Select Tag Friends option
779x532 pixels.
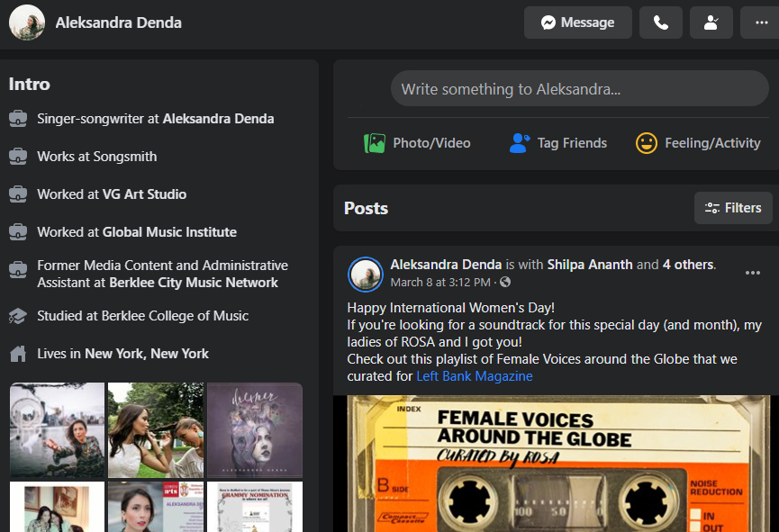tap(558, 143)
